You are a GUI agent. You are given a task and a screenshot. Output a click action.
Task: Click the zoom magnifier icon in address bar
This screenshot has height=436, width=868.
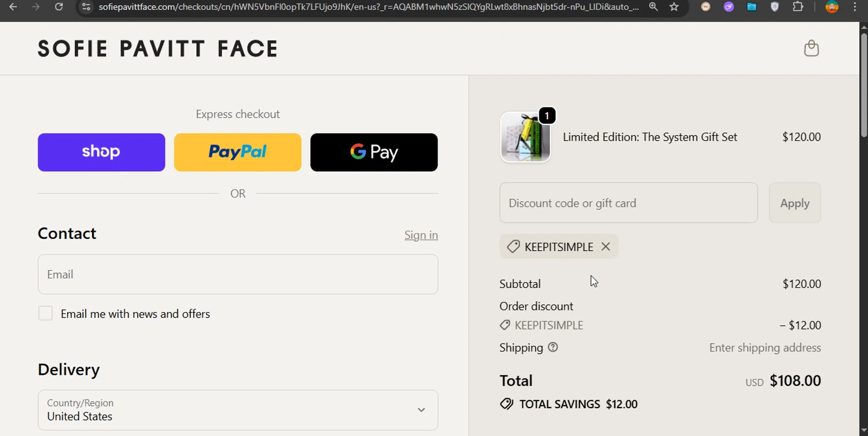653,7
